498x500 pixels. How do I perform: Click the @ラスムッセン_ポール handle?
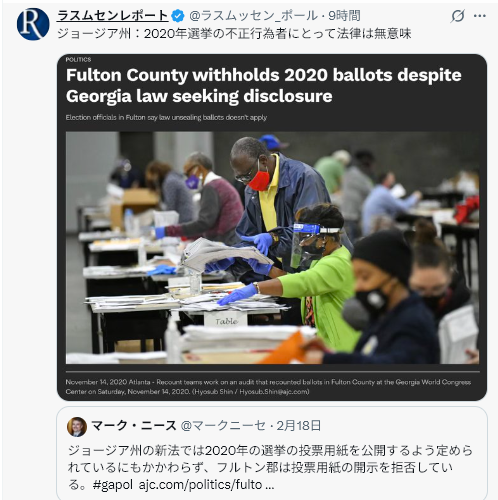[253, 15]
